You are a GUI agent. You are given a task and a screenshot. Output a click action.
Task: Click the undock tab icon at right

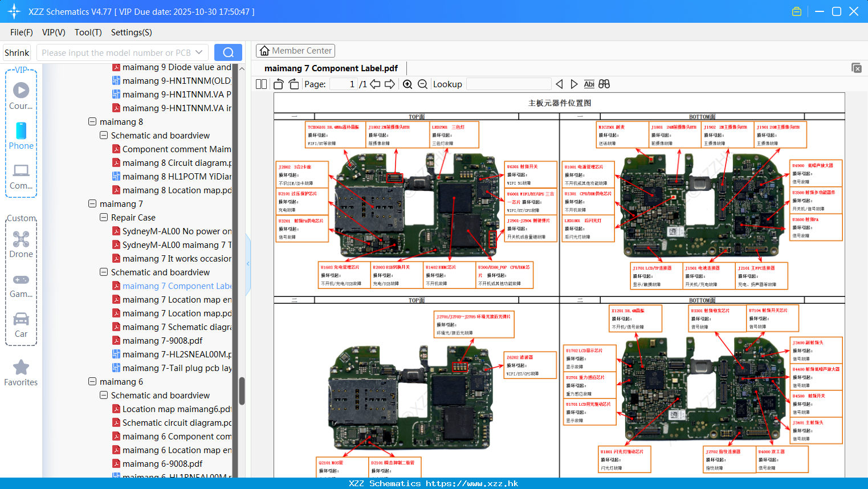click(x=857, y=68)
